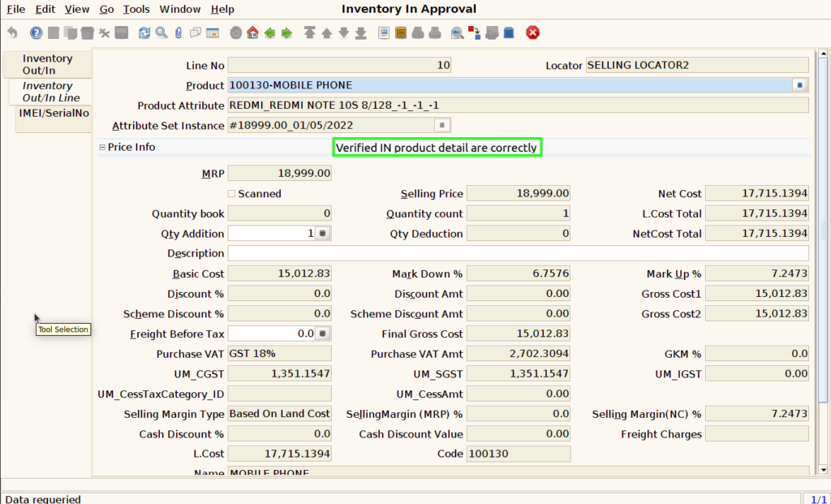The height and width of the screenshot is (504, 831).
Task: Open Help via the blue question mark icon
Action: (36, 32)
